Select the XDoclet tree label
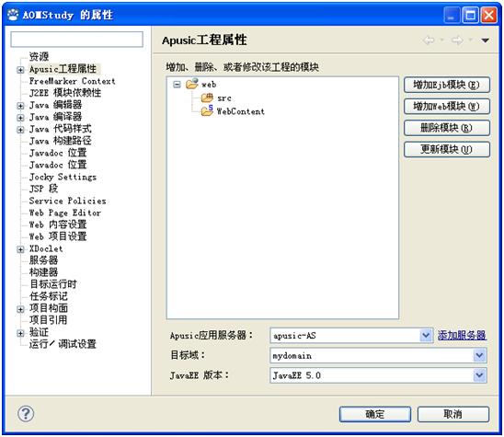 click(46, 249)
